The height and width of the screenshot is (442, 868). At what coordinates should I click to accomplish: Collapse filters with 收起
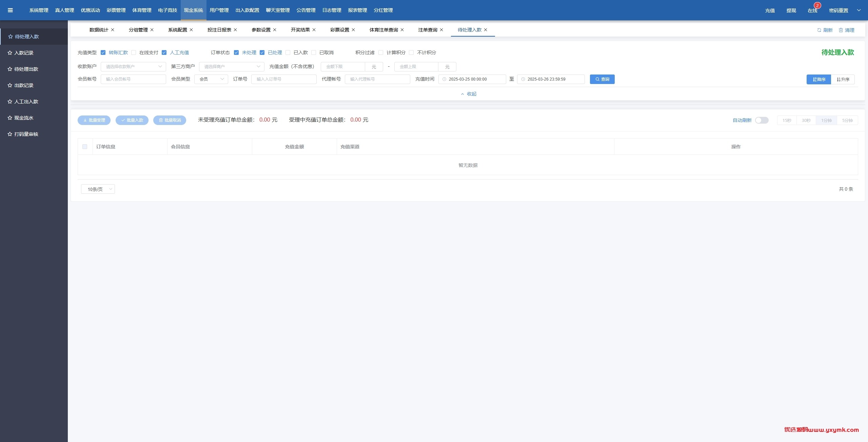(468, 94)
